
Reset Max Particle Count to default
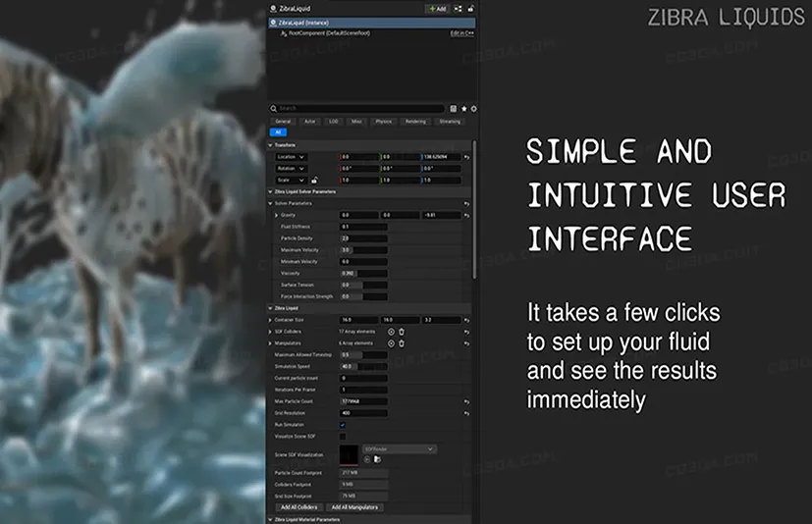point(466,401)
